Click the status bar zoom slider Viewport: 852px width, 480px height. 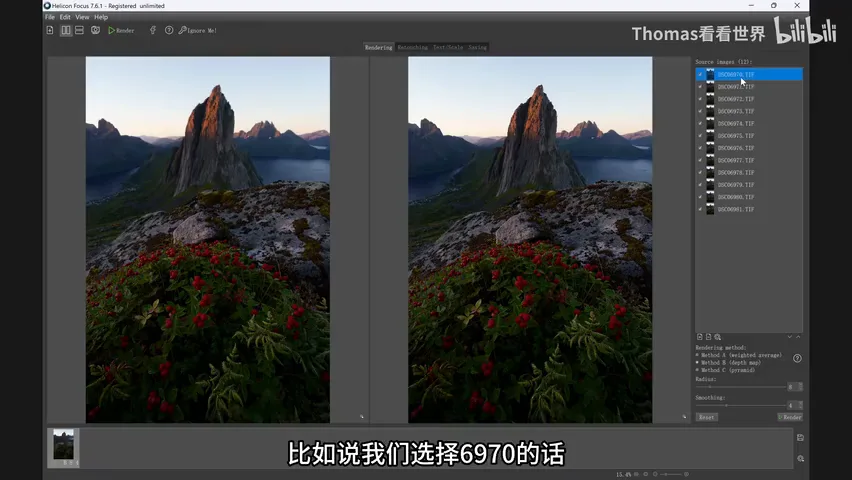click(671, 474)
